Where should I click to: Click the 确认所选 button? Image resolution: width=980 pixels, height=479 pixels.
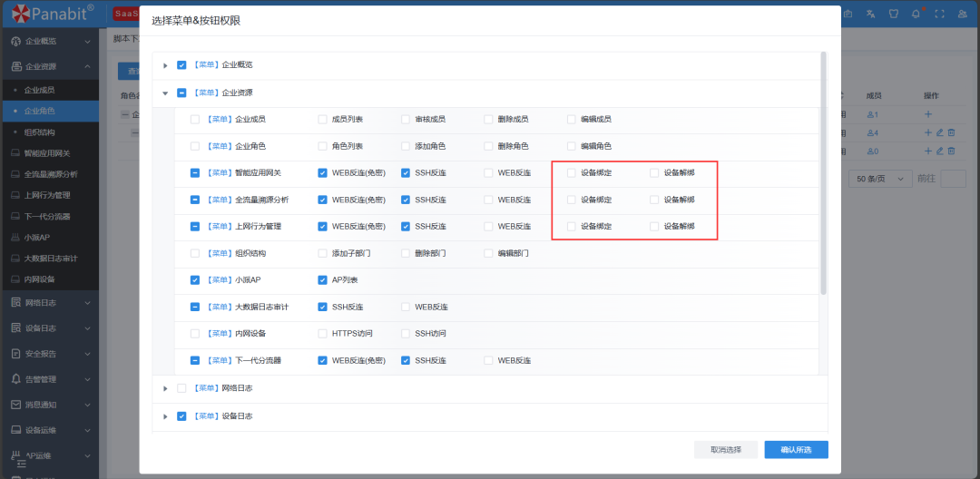pos(797,450)
